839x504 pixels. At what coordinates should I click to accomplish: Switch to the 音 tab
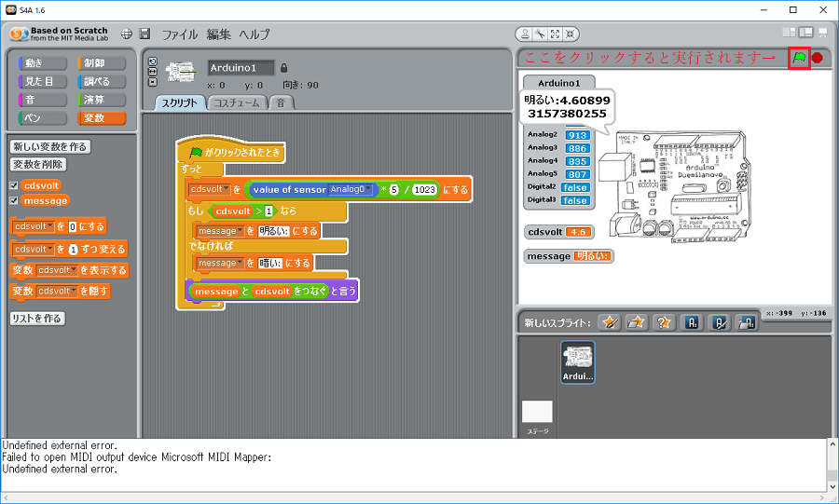(281, 103)
